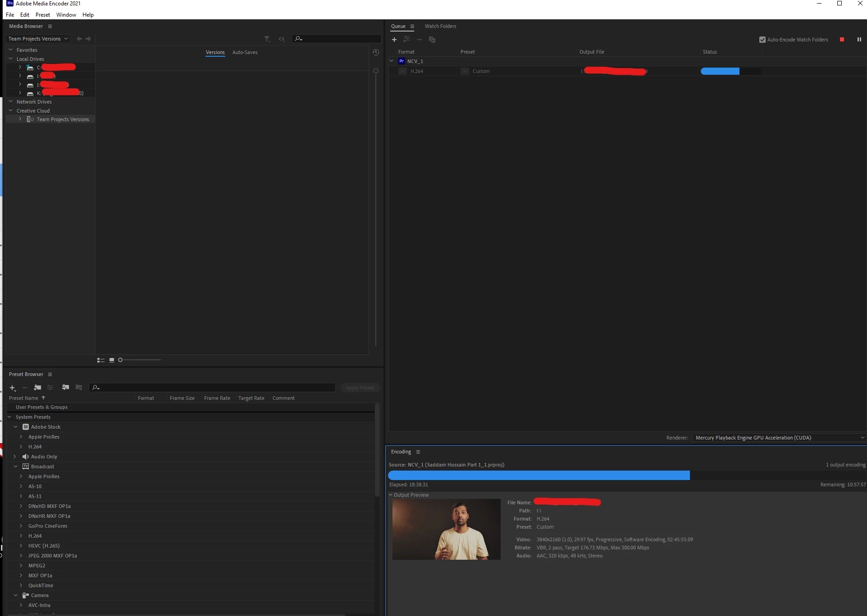Viewport: 867px width, 616px height.
Task: Open the Preset menu
Action: pos(43,15)
